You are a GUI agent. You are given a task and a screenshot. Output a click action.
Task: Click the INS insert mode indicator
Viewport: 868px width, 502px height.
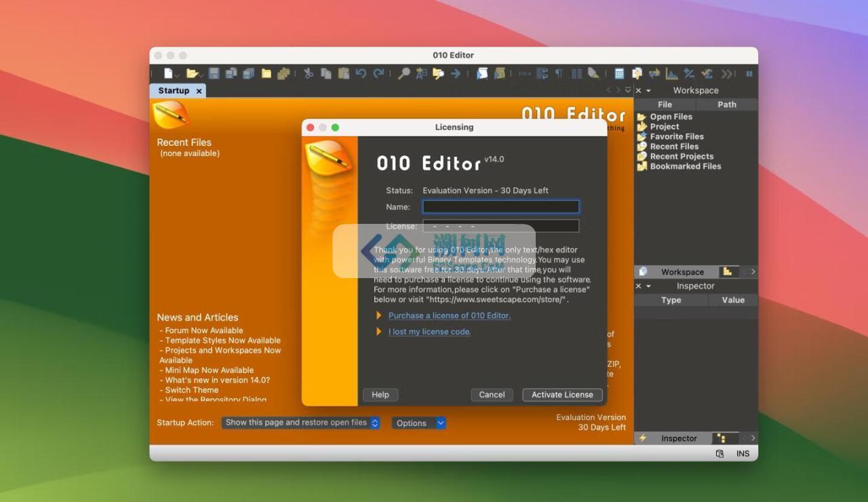tap(743, 454)
